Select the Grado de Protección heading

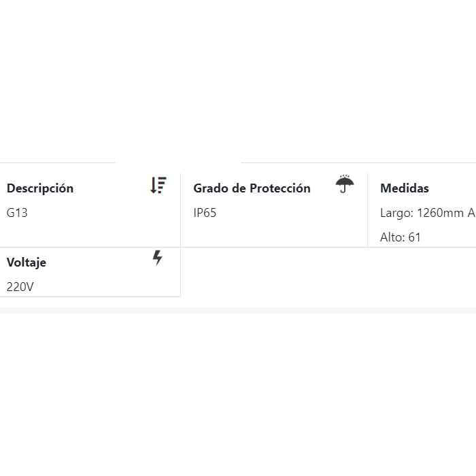[252, 188]
